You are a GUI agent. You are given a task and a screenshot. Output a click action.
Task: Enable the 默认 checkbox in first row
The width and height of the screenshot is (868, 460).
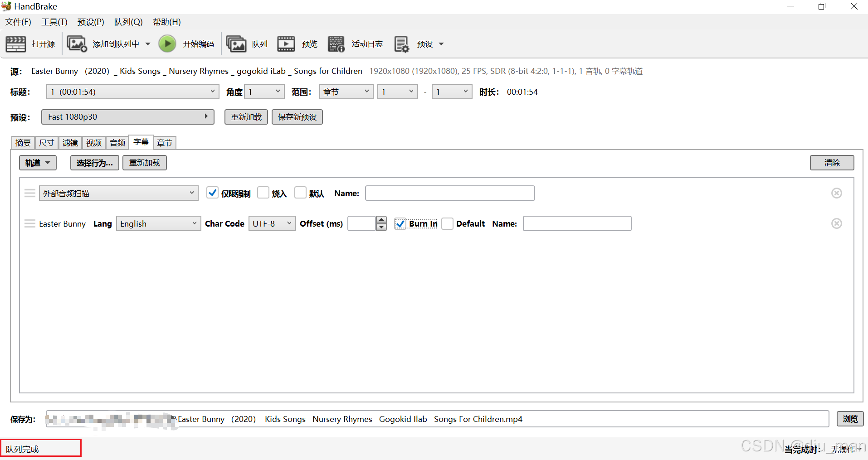[x=300, y=193]
